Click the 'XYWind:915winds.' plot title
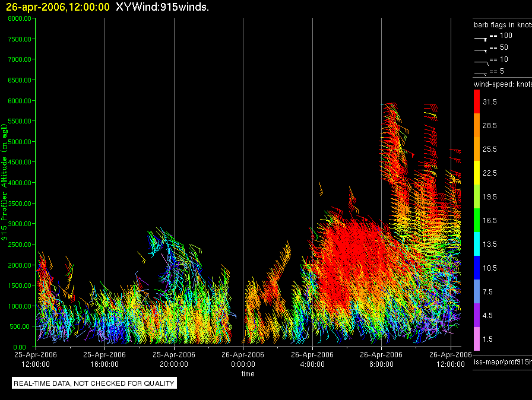The height and width of the screenshot is (400, 532). tap(162, 7)
